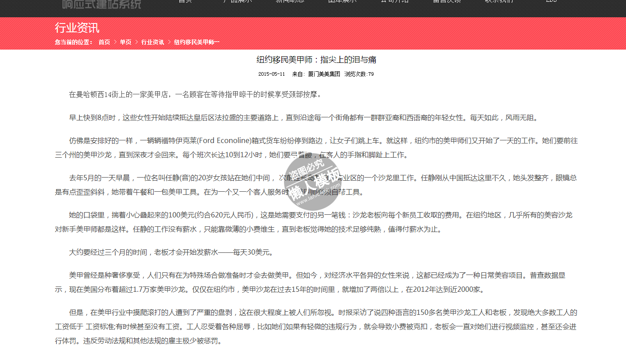Click the 单页 breadcrumb link
The height and width of the screenshot is (364, 626).
point(125,42)
